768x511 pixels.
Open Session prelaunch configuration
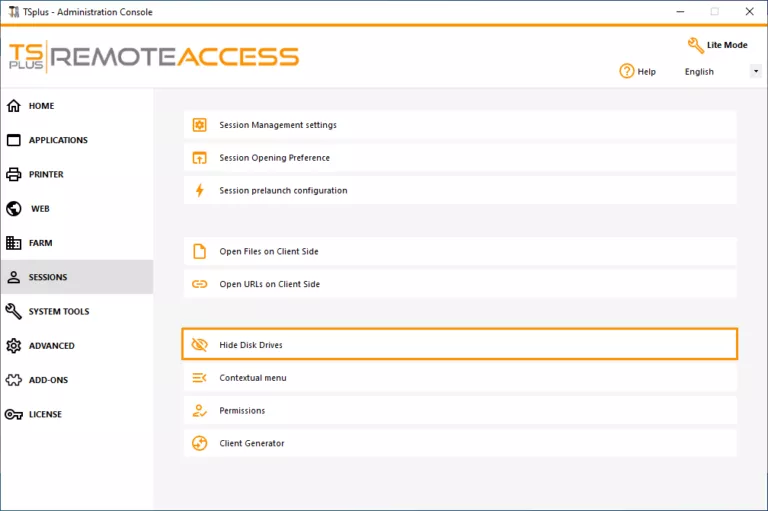[x=283, y=191]
